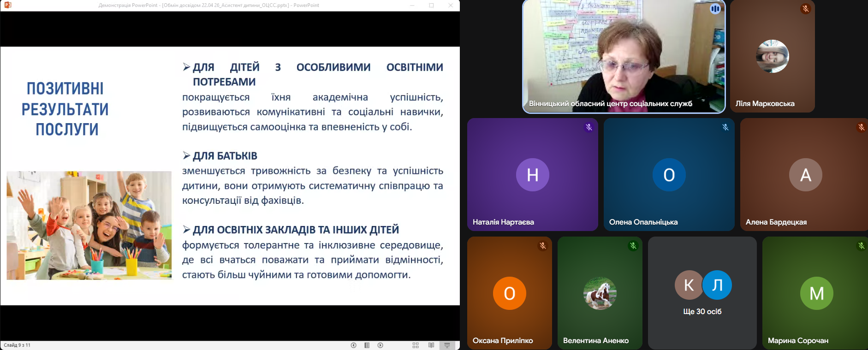
Task: Switch to Reading view
Action: [x=431, y=345]
